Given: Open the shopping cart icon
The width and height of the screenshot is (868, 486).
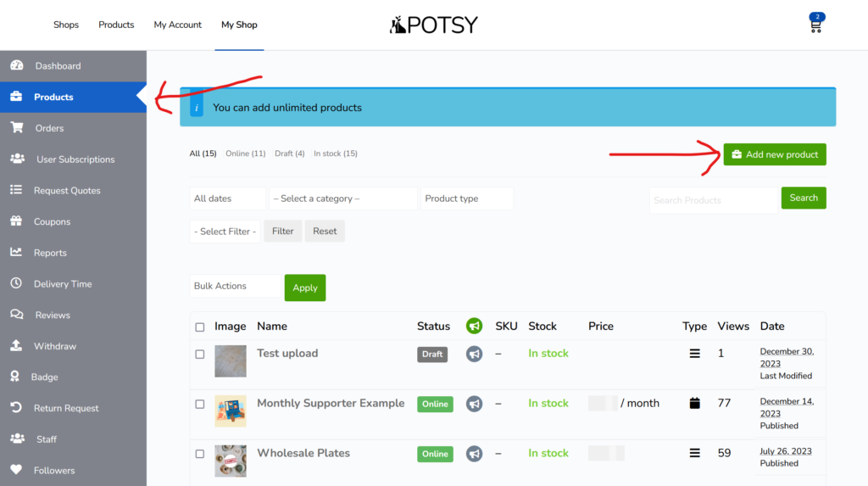Looking at the screenshot, I should point(815,25).
